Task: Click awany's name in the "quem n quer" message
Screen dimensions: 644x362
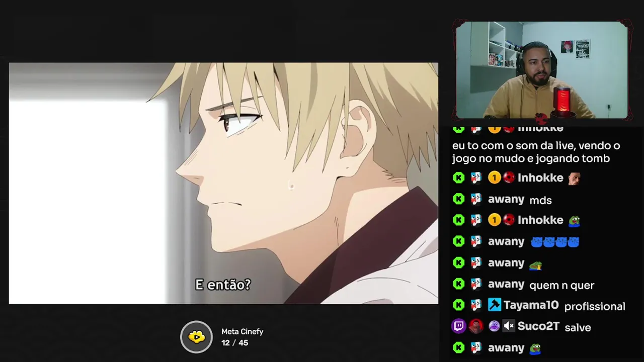Action: pos(506,284)
